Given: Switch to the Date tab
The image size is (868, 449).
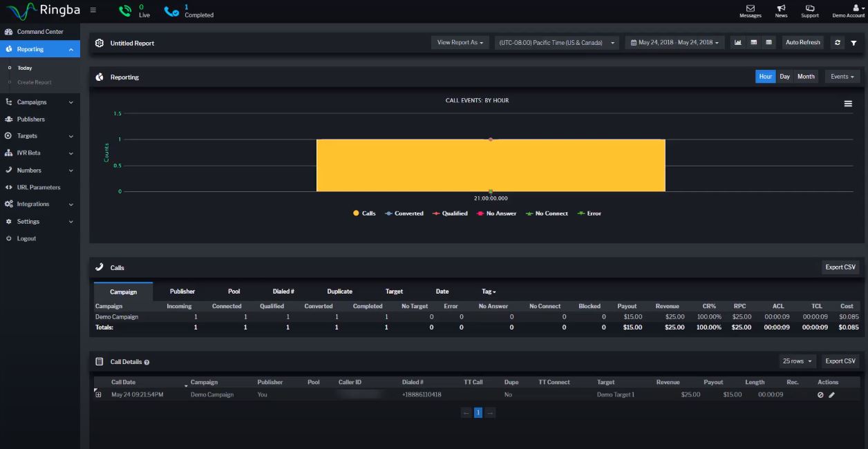Looking at the screenshot, I should click(x=442, y=292).
